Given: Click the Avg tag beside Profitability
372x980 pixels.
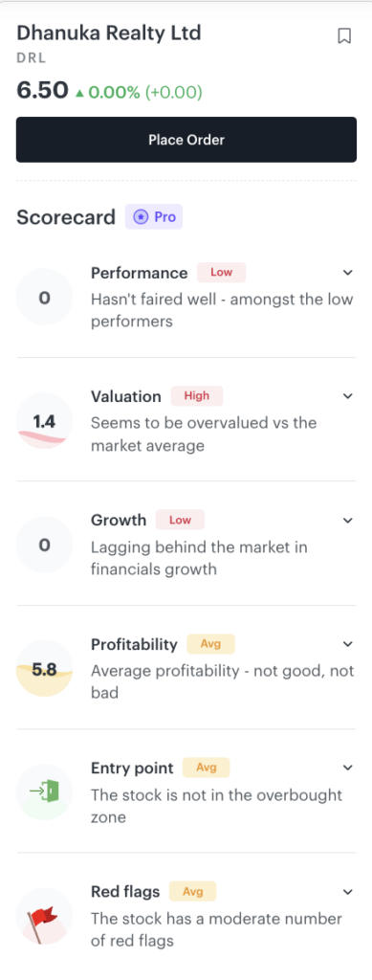Looking at the screenshot, I should point(211,644).
